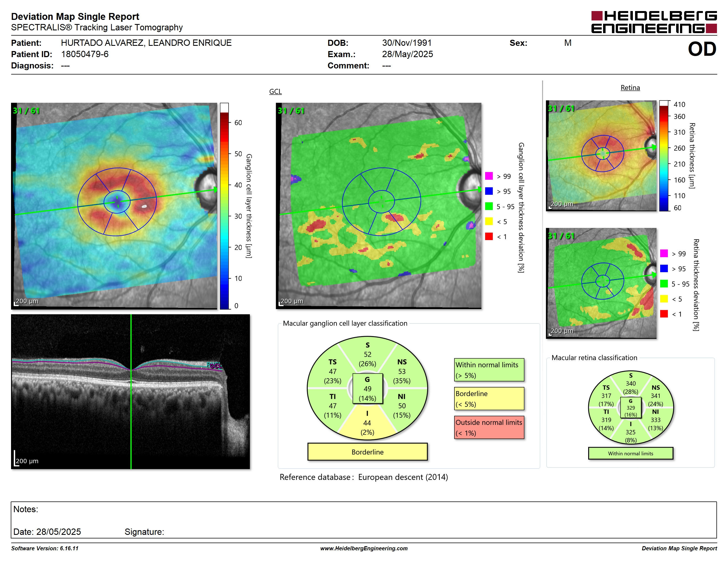Click the Deviation Map Single Report title

pyautogui.click(x=75, y=16)
